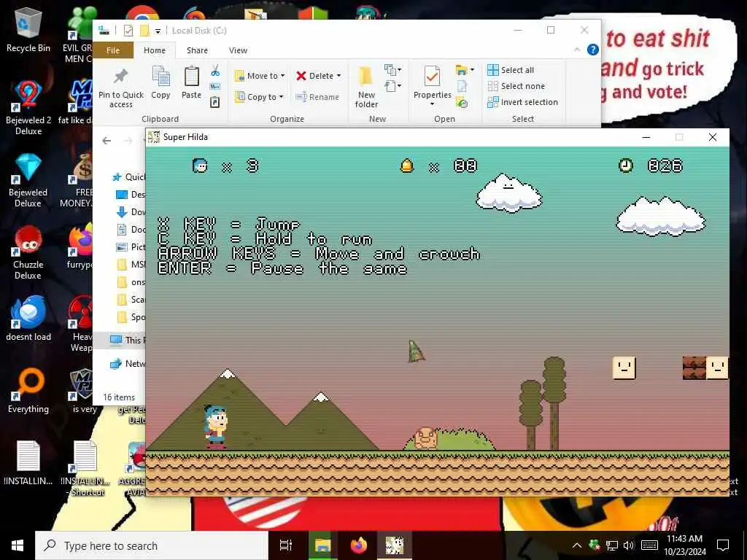Click the blue Help question mark icon
747x560 pixels.
tap(592, 50)
